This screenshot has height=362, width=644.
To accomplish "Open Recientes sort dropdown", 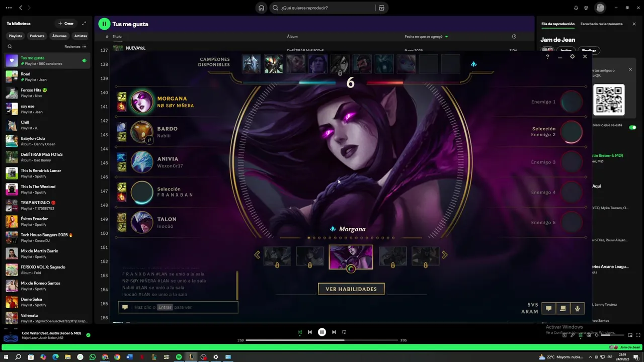I will tap(75, 46).
